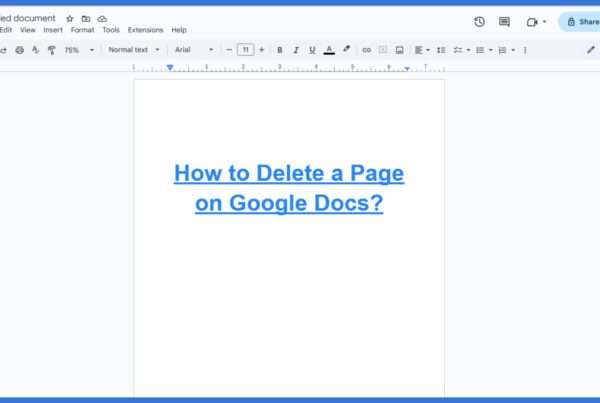Screen dimensions: 600x403
Task: Open the comments icon
Action: [x=504, y=22]
